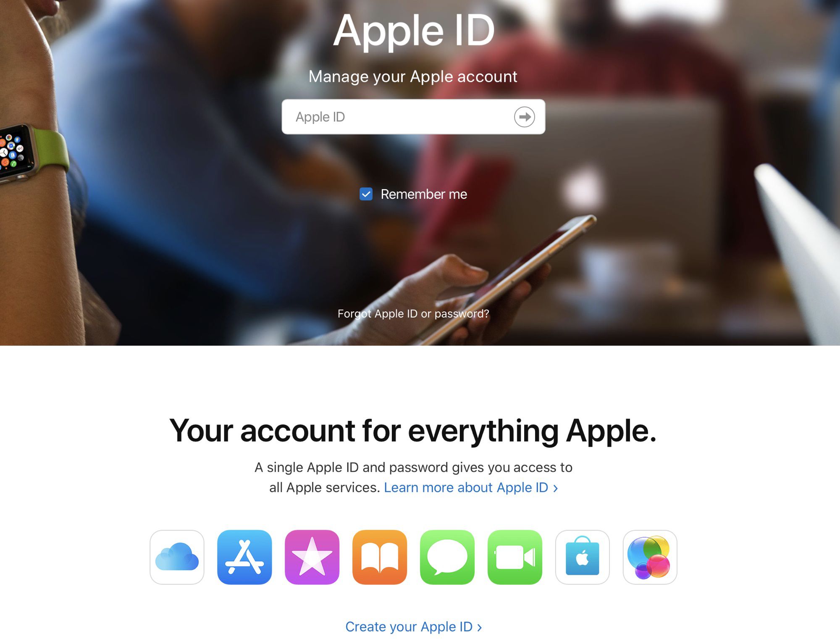Viewport: 840px width, 639px height.
Task: Toggle the Remember me checkbox
Action: point(366,195)
